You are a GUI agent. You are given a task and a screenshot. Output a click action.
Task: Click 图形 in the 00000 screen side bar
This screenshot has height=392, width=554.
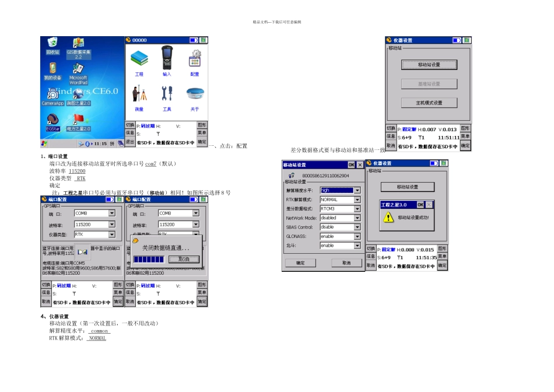202,125
